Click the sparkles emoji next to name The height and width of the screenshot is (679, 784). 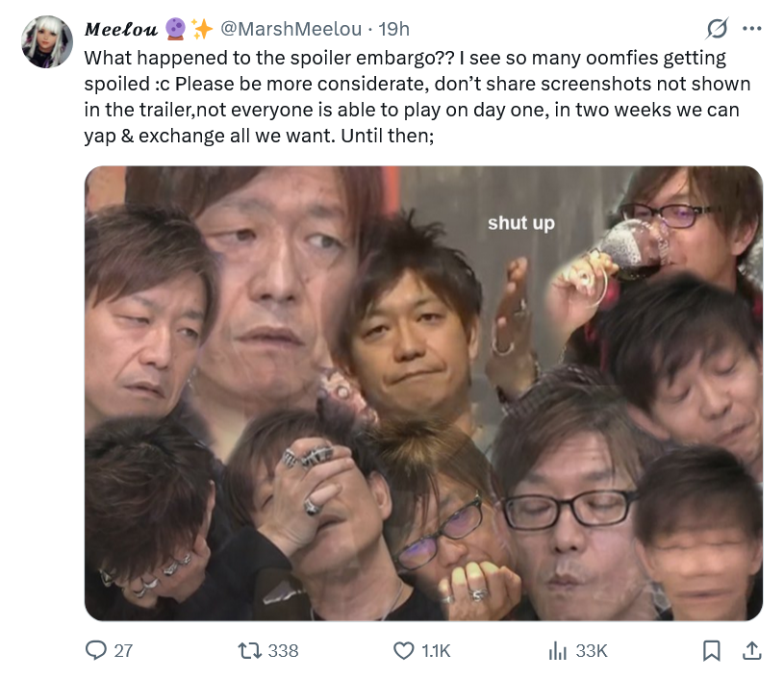(202, 29)
